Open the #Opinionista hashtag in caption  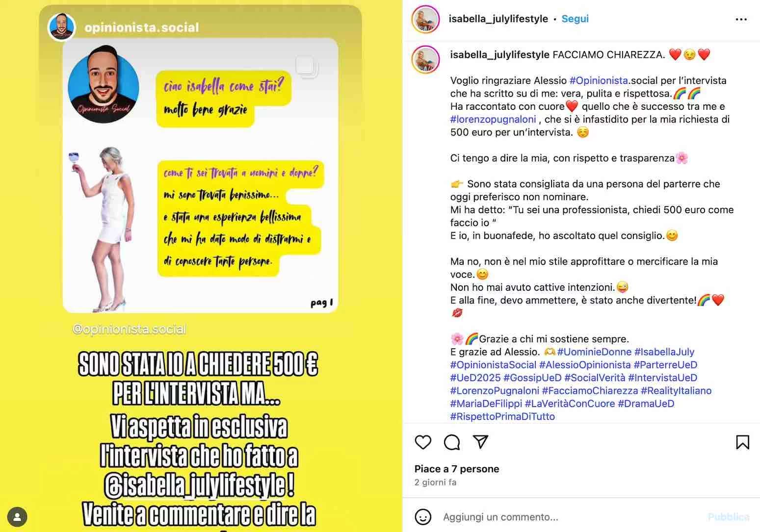tap(599, 80)
